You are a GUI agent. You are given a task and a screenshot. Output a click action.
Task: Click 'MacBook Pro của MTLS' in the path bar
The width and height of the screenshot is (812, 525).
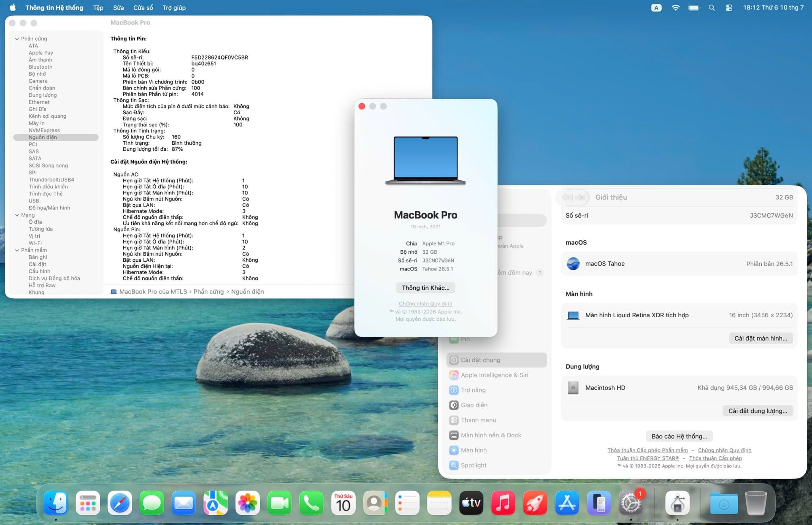pos(149,292)
